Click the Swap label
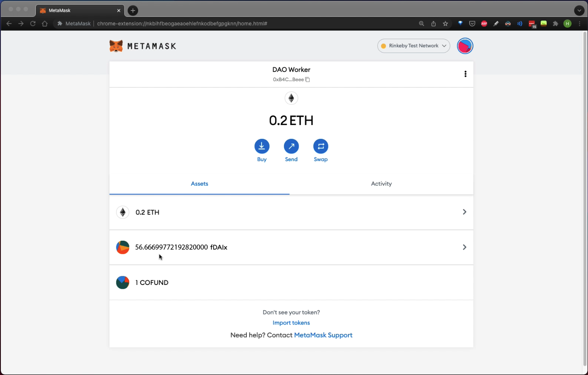Image resolution: width=588 pixels, height=375 pixels. tap(321, 160)
